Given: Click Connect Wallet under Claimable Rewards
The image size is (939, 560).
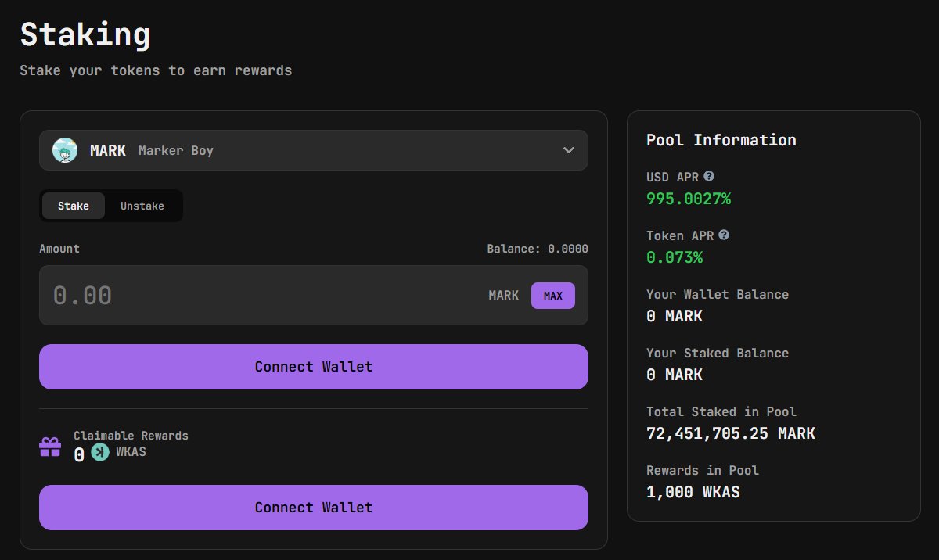Looking at the screenshot, I should coord(314,508).
